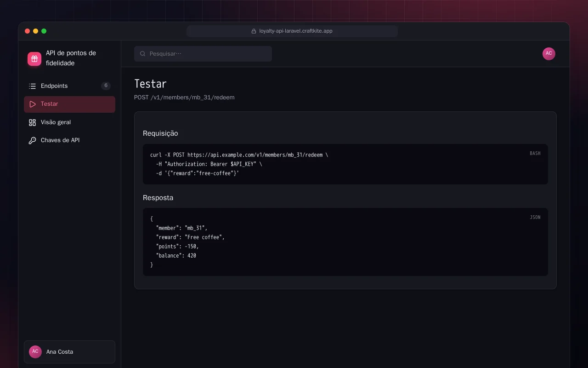Click the loyalty-api-laravel.craftkite.app address bar
The height and width of the screenshot is (368, 588).
tap(292, 31)
